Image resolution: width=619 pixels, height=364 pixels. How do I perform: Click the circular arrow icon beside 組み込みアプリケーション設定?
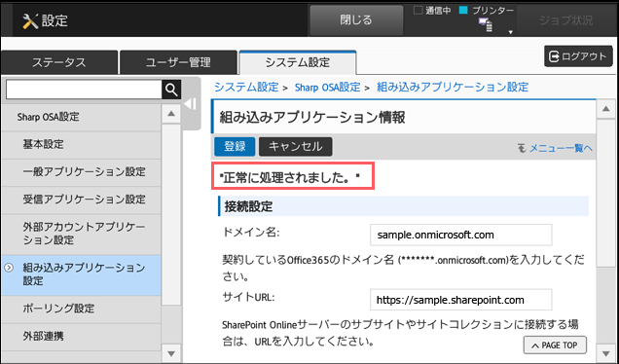(x=9, y=268)
